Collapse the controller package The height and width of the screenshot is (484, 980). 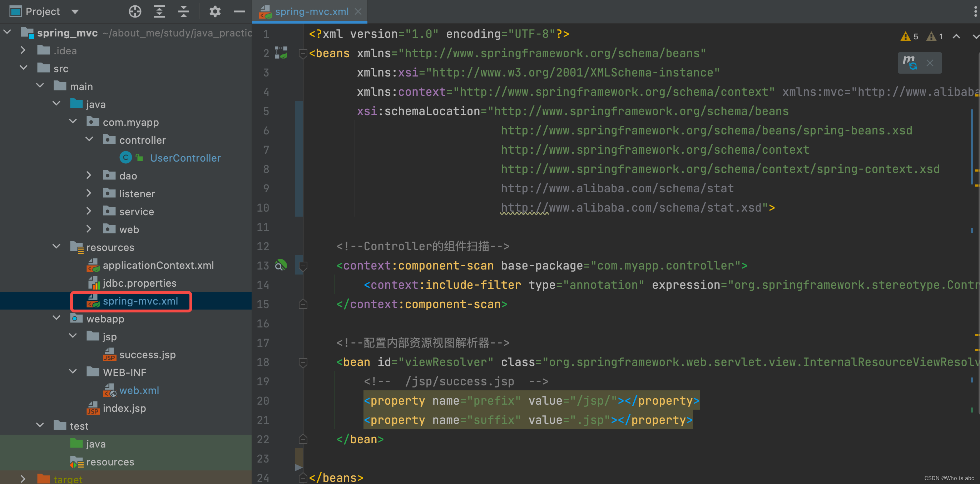click(x=89, y=140)
